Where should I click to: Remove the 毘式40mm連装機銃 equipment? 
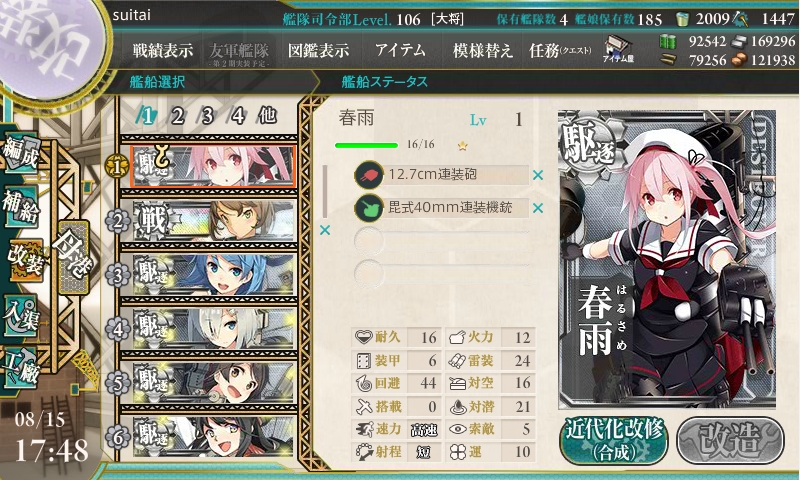coord(538,208)
